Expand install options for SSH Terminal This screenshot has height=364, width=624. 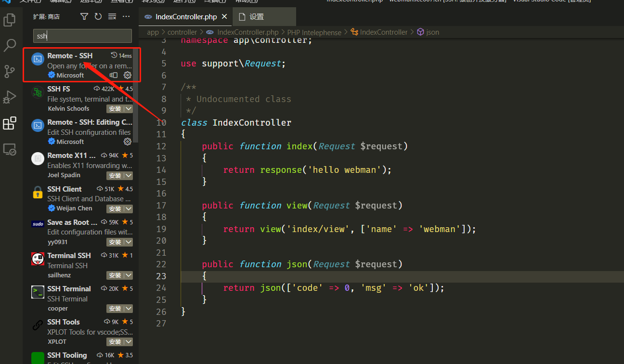point(129,309)
